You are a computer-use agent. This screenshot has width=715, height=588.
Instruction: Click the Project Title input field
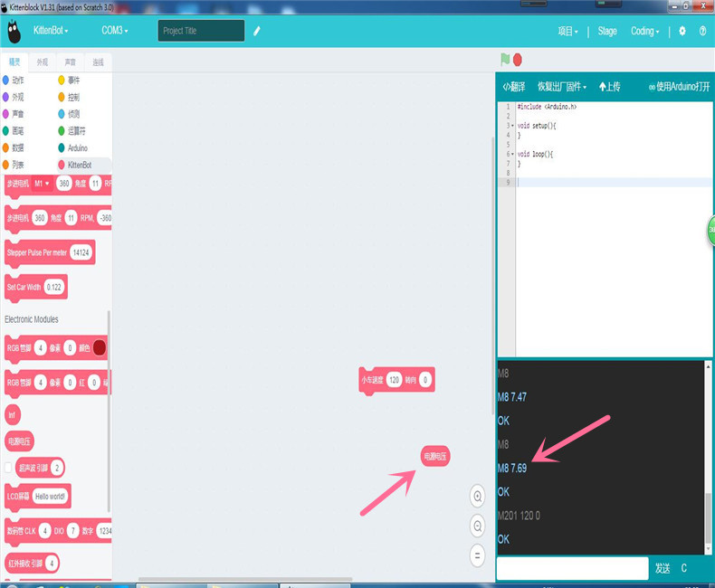201,31
